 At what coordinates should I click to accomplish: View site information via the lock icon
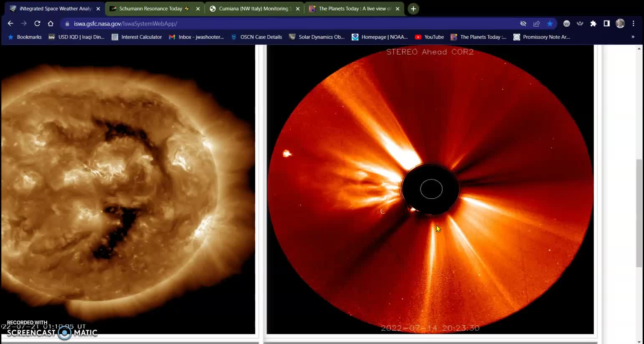(67, 24)
